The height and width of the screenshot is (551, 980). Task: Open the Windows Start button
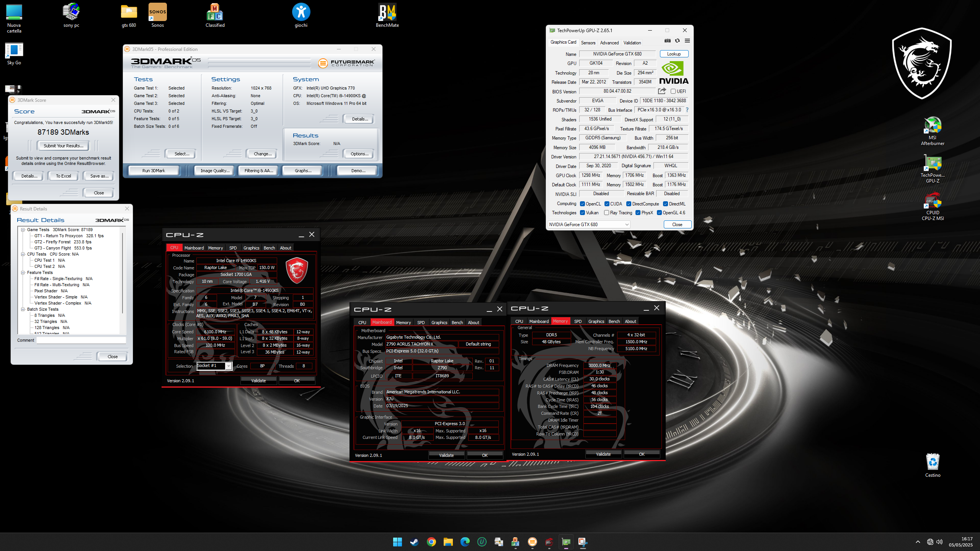click(397, 542)
